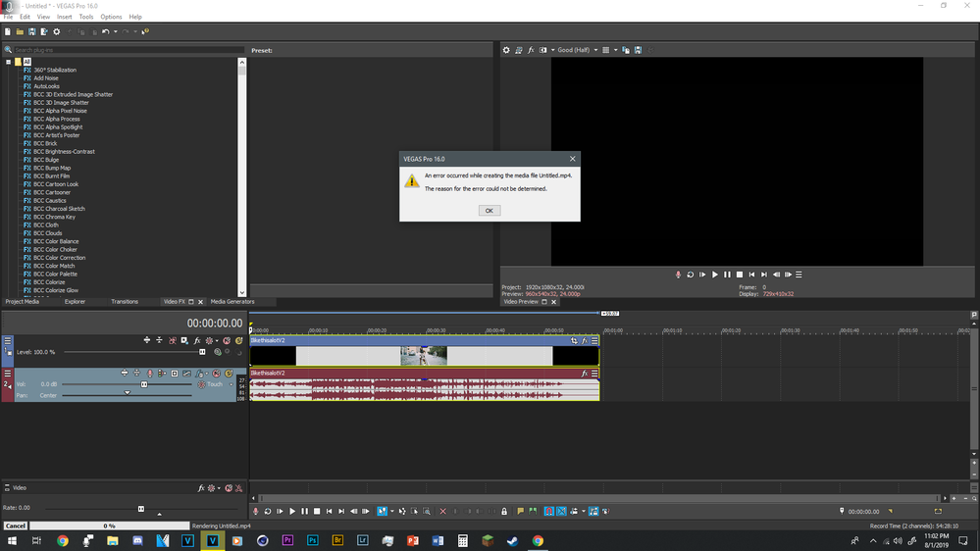Viewport: 980px width, 551px height.
Task: Open the preview quality Good (Half) dropdown
Action: click(x=578, y=50)
